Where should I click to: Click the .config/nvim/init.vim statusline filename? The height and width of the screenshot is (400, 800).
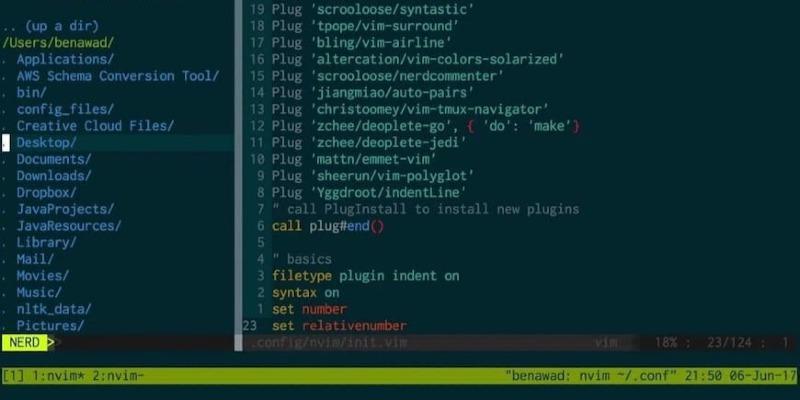click(329, 342)
